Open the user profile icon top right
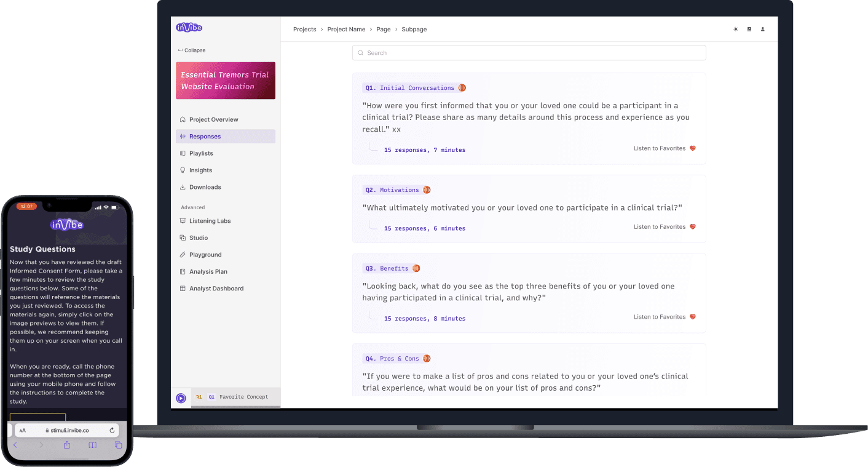This screenshot has height=467, width=868. click(762, 29)
